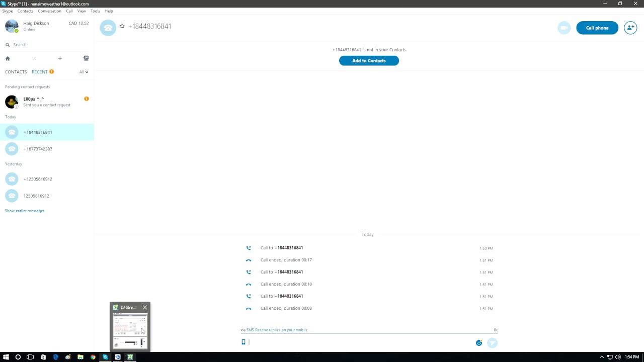Image resolution: width=644 pixels, height=362 pixels.
Task: Open the dial pad icon
Action: click(34, 58)
